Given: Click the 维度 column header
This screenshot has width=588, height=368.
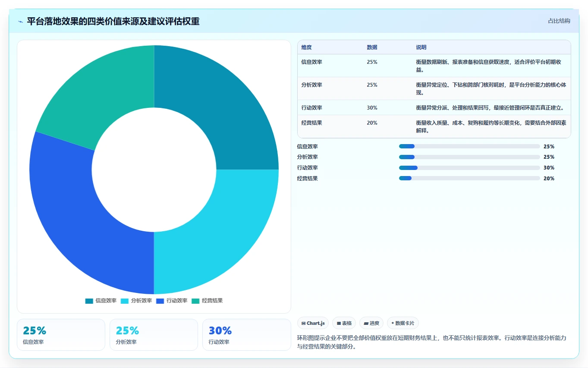Looking at the screenshot, I should [x=307, y=47].
